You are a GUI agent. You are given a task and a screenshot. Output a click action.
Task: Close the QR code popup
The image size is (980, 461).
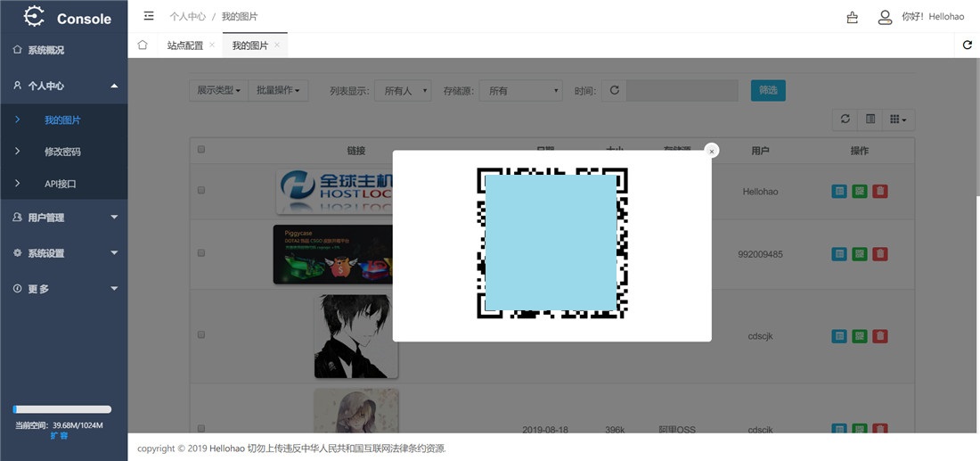[x=711, y=152]
